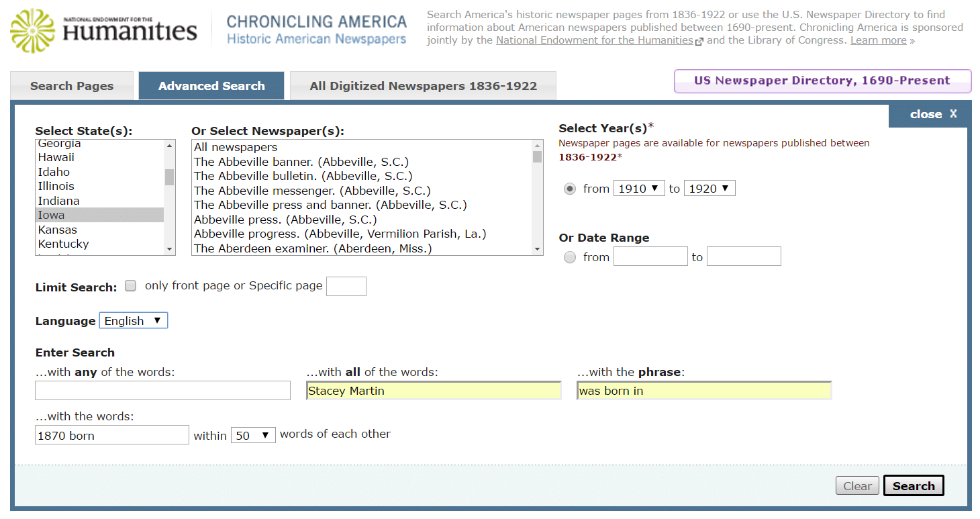The image size is (980, 519).
Task: Click the Chronicling America title logo
Action: [316, 30]
